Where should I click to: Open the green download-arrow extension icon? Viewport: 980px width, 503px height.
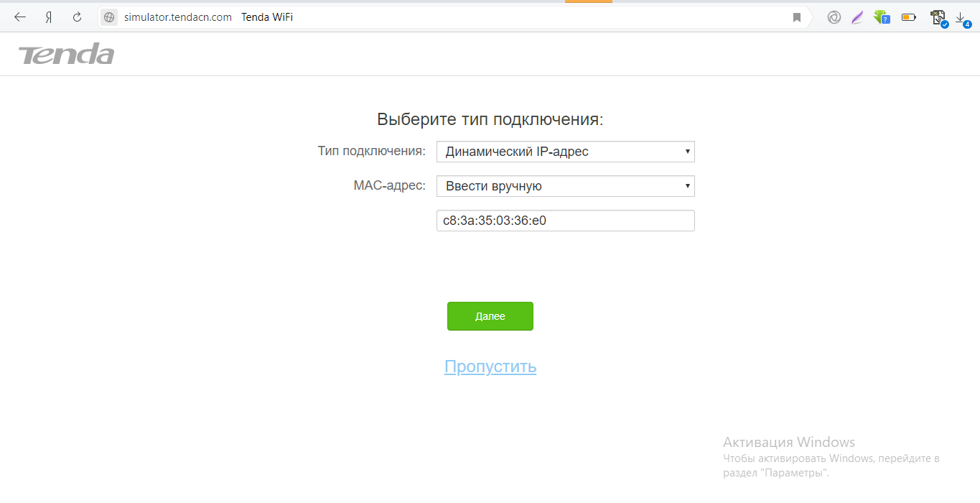[882, 17]
